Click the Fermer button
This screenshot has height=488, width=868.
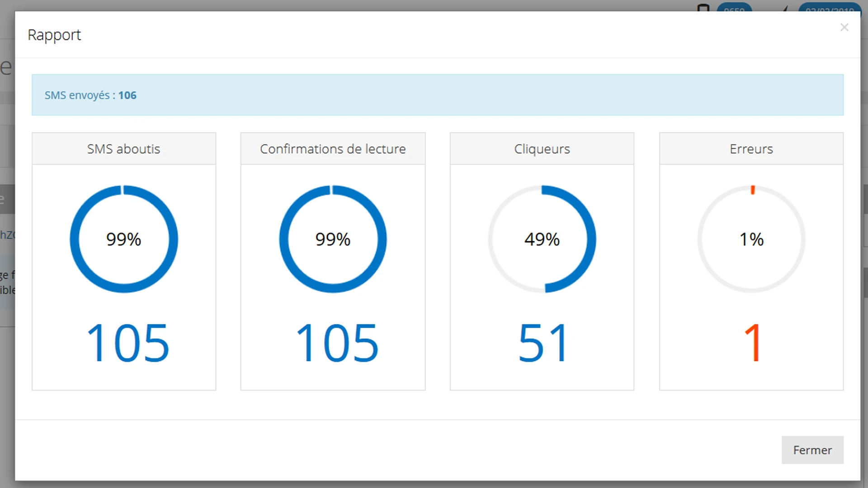(x=812, y=450)
